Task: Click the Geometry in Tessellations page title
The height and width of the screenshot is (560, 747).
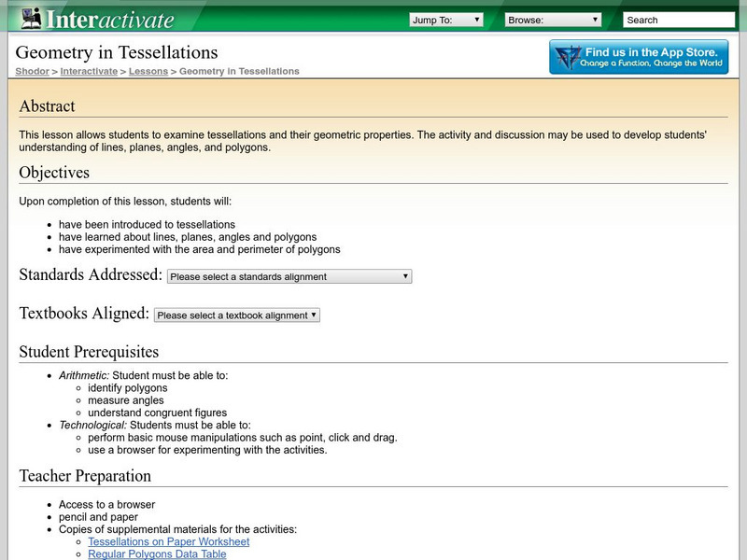Action: [x=117, y=52]
